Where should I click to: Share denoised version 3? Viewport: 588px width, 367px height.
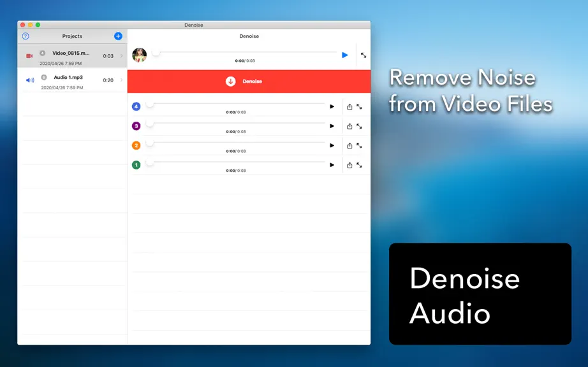coord(349,126)
